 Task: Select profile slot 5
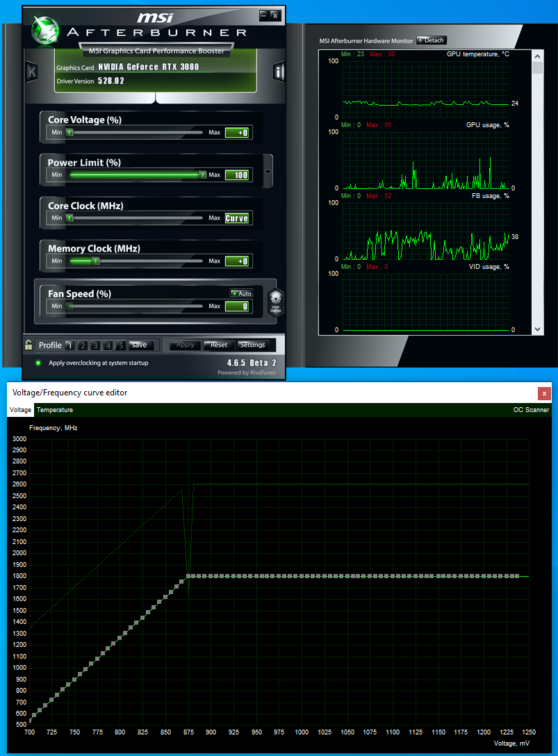[121, 345]
